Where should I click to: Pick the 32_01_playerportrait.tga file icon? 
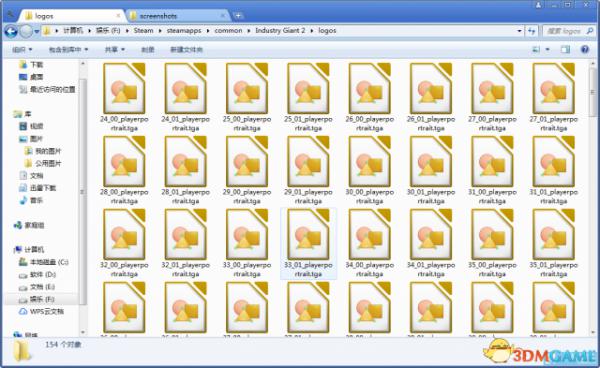[x=186, y=234]
